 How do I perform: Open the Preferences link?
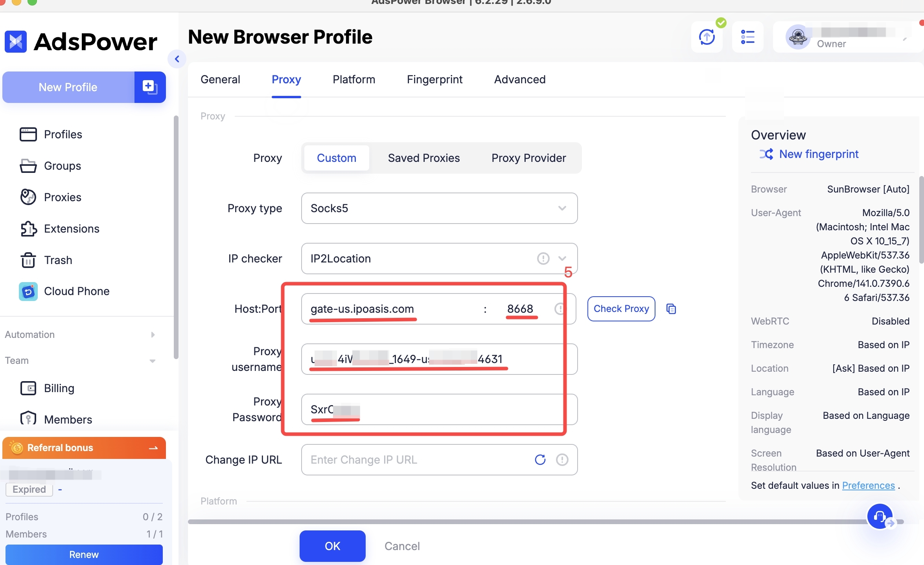pyautogui.click(x=868, y=486)
